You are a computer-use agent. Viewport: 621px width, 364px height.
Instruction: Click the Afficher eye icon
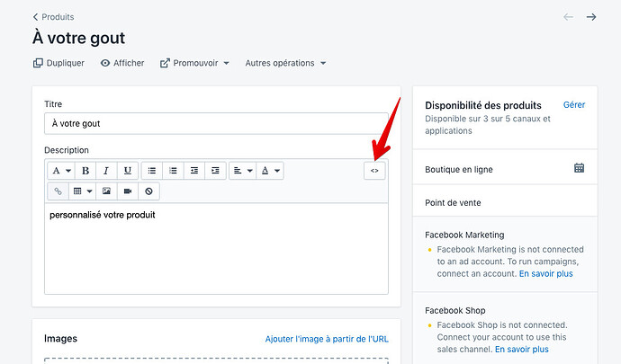[x=105, y=63]
